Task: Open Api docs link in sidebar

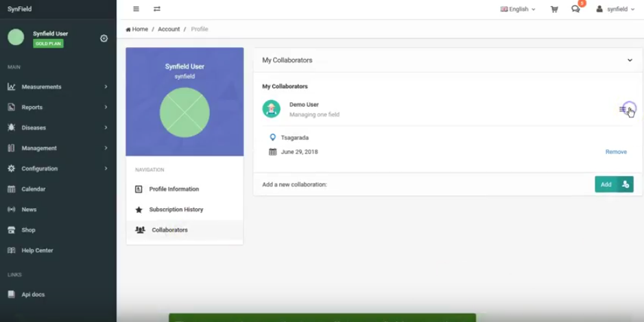Action: click(33, 295)
